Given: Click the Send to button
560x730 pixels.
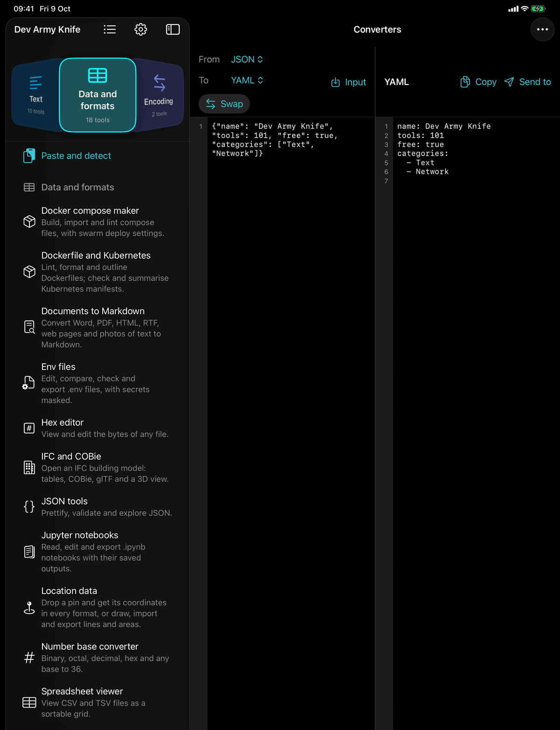Looking at the screenshot, I should coord(528,82).
